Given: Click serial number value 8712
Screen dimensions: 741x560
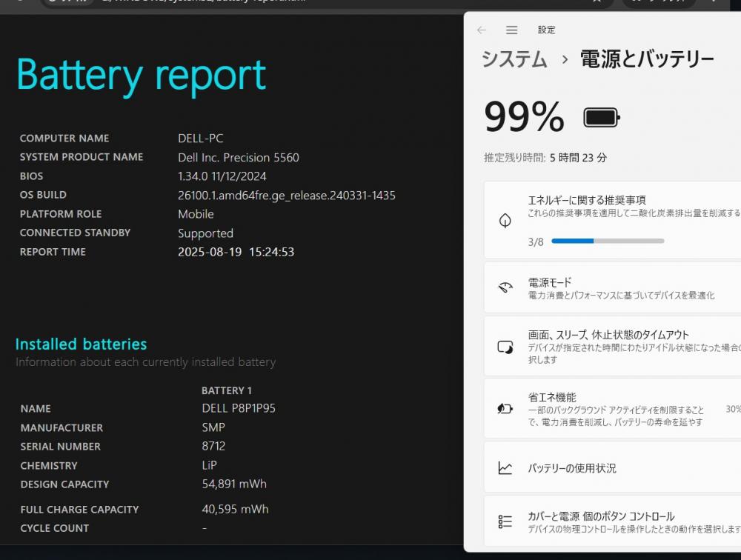Looking at the screenshot, I should [x=213, y=446].
